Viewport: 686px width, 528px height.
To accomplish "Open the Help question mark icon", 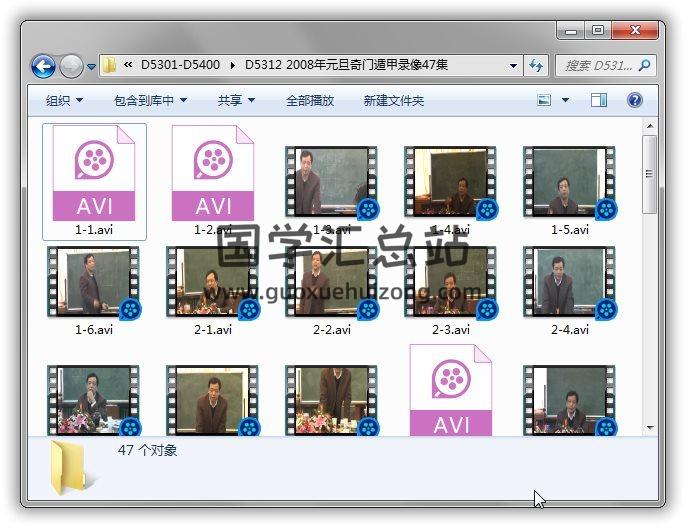I will [x=634, y=100].
